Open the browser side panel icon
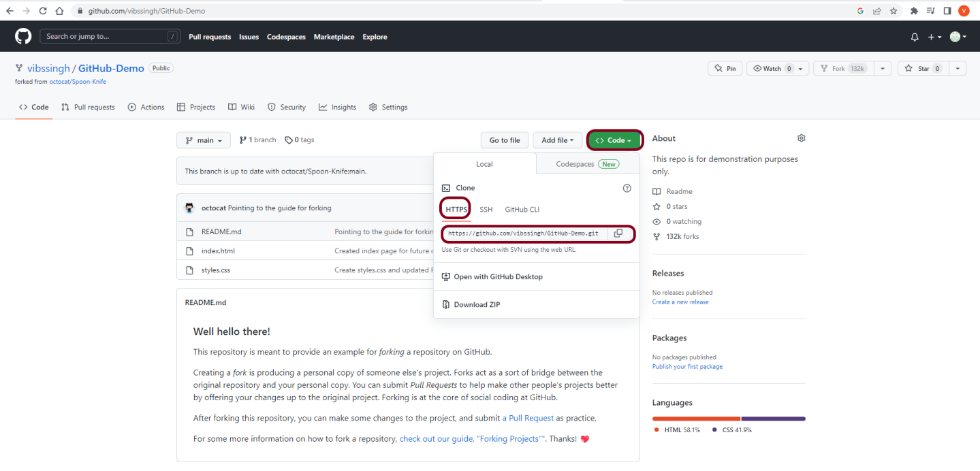The height and width of the screenshot is (471, 980). [x=947, y=11]
